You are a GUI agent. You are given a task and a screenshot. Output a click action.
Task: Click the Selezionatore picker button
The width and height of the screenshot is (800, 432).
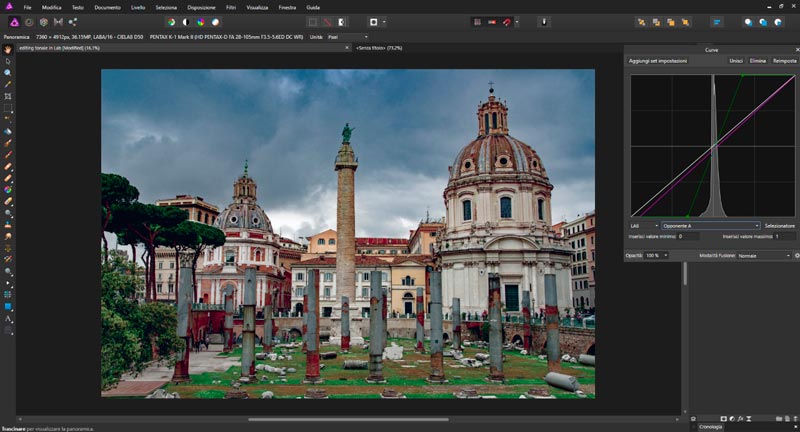(780, 225)
